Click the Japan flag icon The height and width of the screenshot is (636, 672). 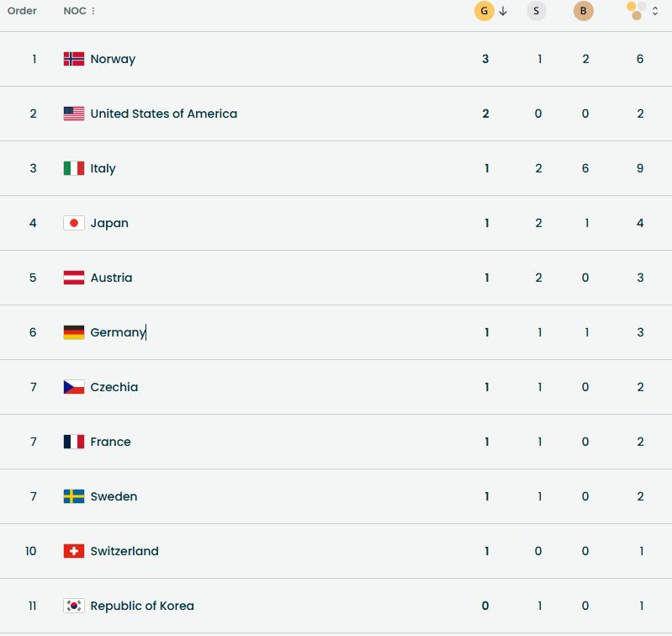pos(74,223)
